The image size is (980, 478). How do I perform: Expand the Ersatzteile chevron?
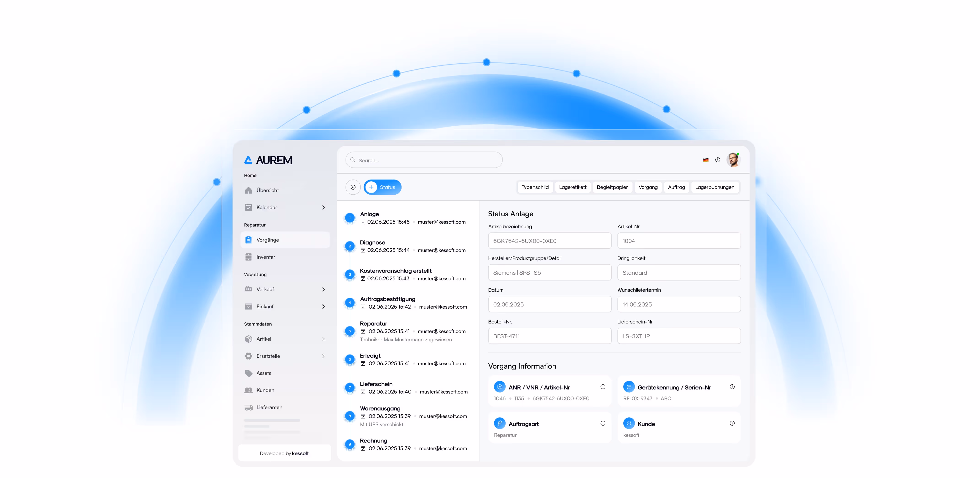pyautogui.click(x=323, y=356)
